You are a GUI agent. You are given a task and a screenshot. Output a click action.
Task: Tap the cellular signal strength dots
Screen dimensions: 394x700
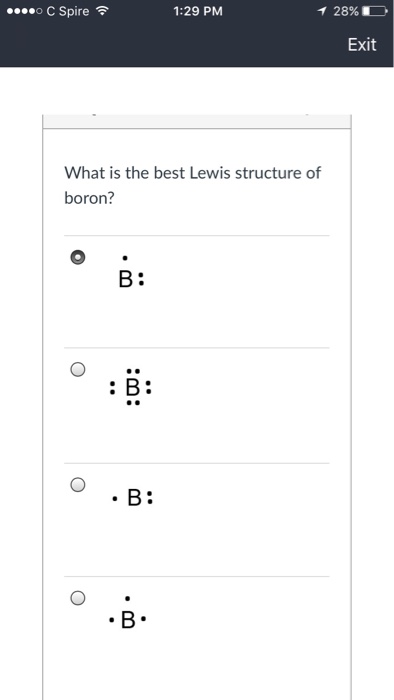tap(24, 11)
